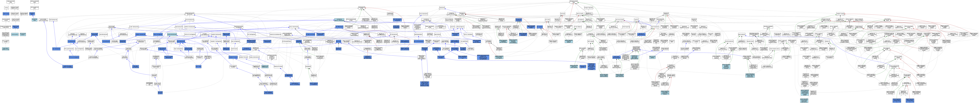The image size is (980, 103).
Task: Select the 'parturition' node
Action: (x=453, y=27)
